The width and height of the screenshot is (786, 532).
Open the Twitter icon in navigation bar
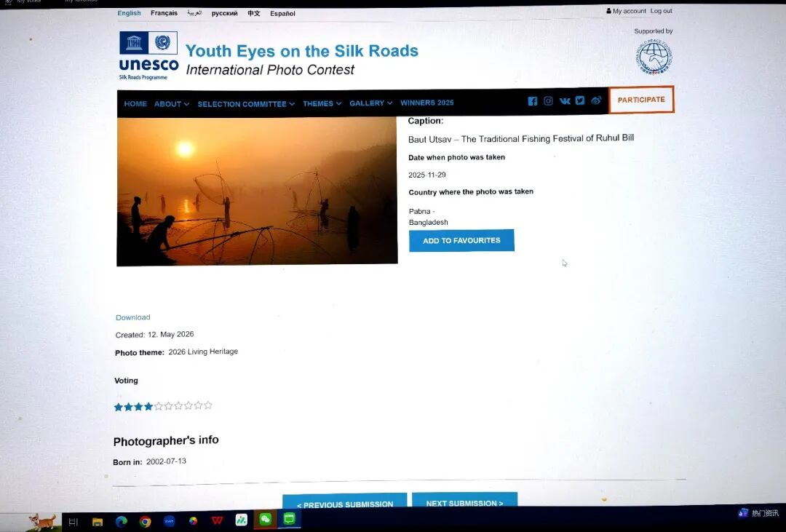580,100
